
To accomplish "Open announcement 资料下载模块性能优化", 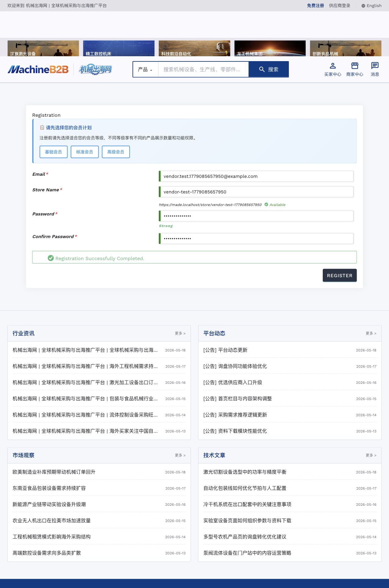I will (x=235, y=431).
